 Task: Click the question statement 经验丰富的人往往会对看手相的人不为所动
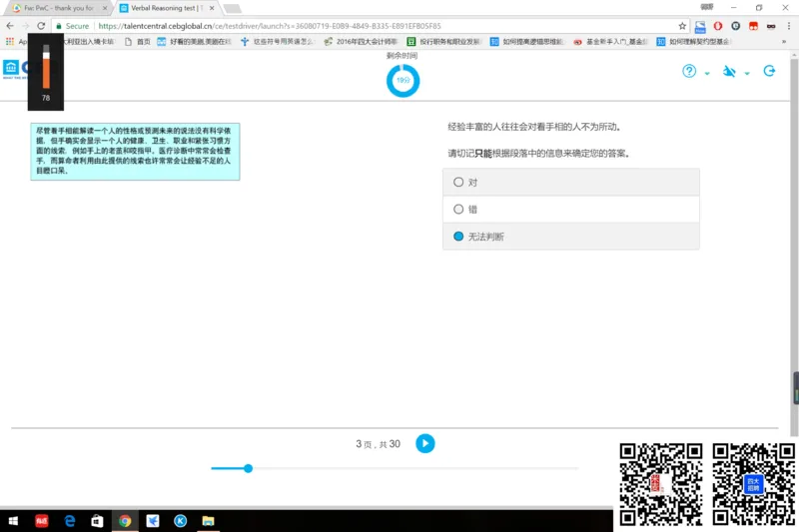point(534,127)
